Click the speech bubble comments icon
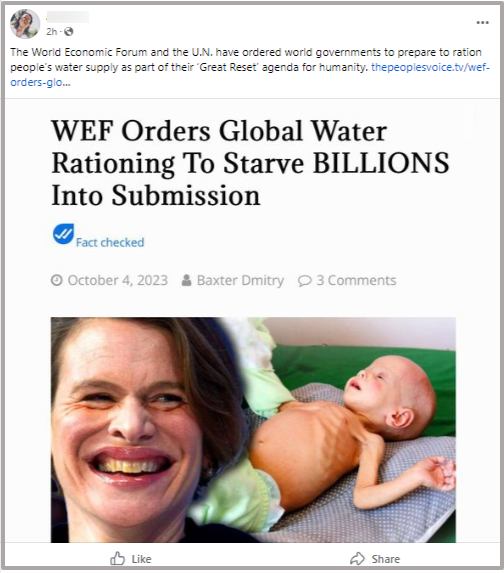 tap(304, 281)
